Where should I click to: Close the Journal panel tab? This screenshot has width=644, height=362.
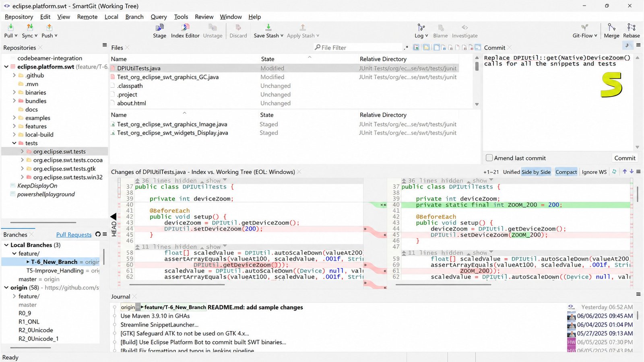pyautogui.click(x=134, y=296)
